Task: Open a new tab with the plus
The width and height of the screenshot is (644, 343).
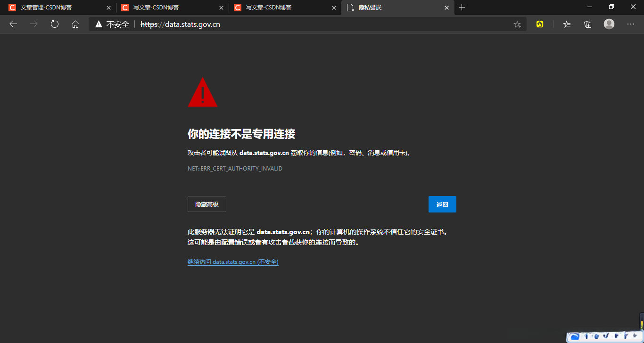Action: 462,7
